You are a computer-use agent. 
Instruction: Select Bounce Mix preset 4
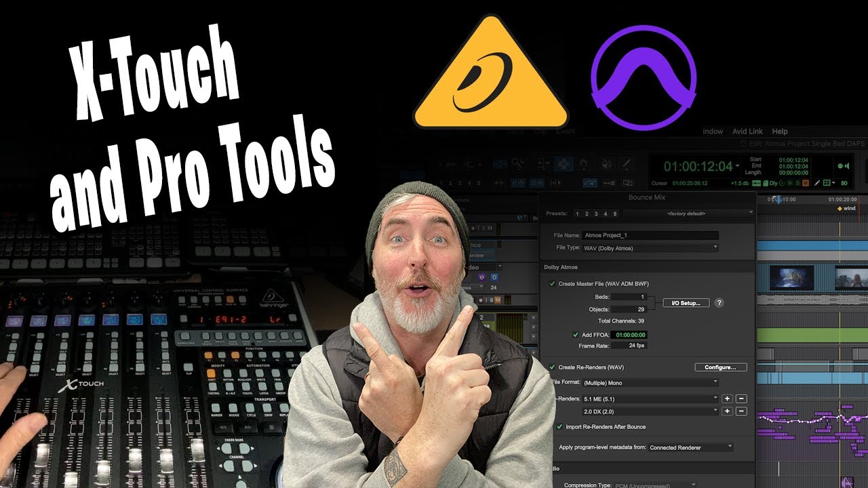point(606,213)
